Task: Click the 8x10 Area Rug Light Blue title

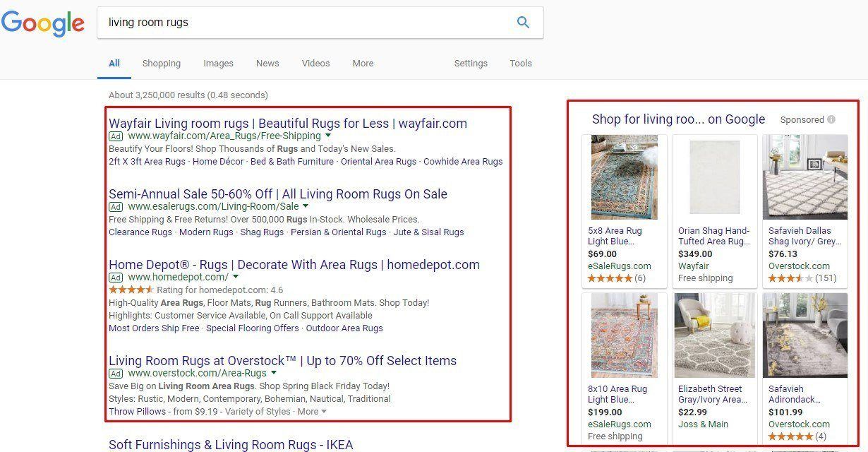Action: click(x=617, y=394)
